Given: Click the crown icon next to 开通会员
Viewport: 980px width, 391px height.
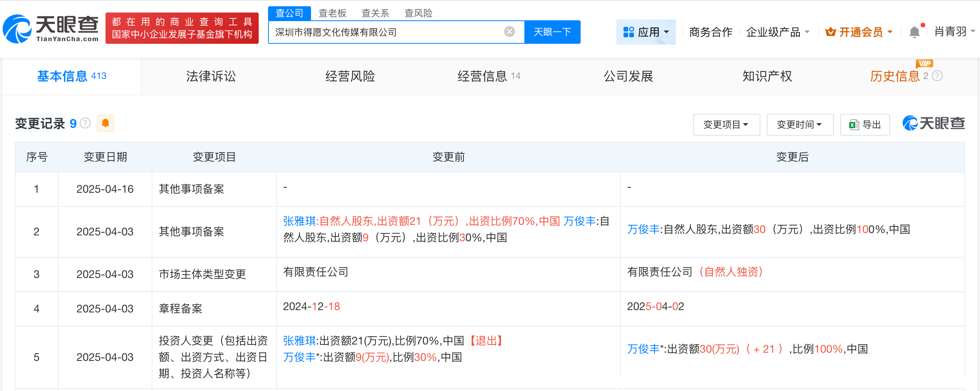Looking at the screenshot, I should click(831, 32).
